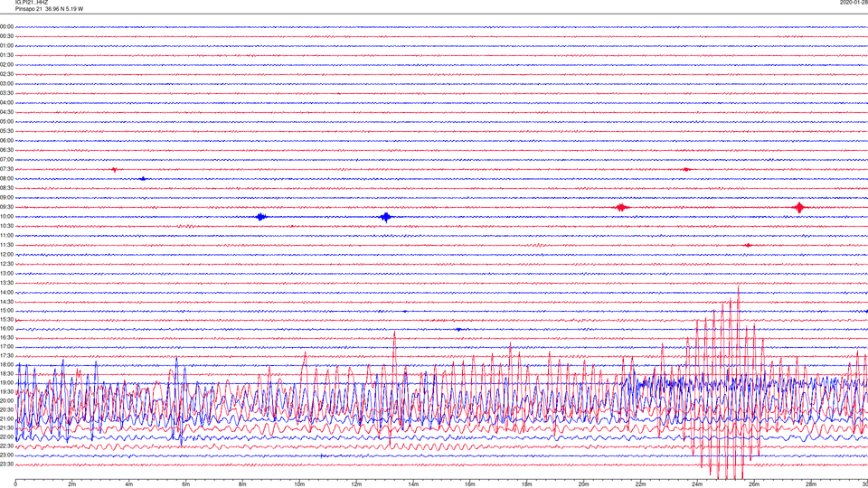Click the "03:00" trace time label
The image size is (868, 488).
coord(6,84)
